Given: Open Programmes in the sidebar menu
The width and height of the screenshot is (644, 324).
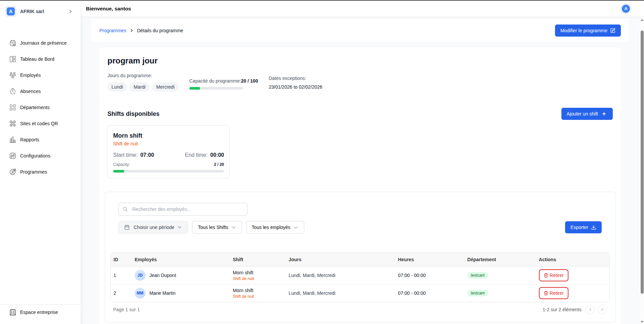Looking at the screenshot, I should pyautogui.click(x=34, y=172).
